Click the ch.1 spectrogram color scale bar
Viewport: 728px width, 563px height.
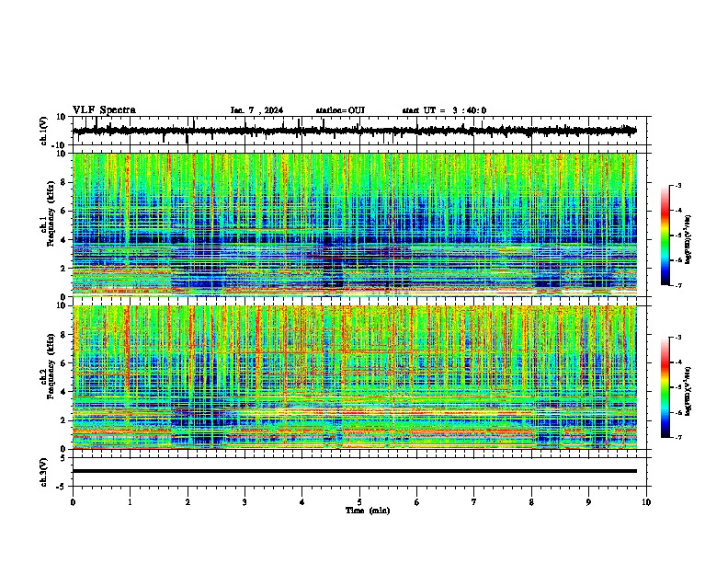point(665,236)
